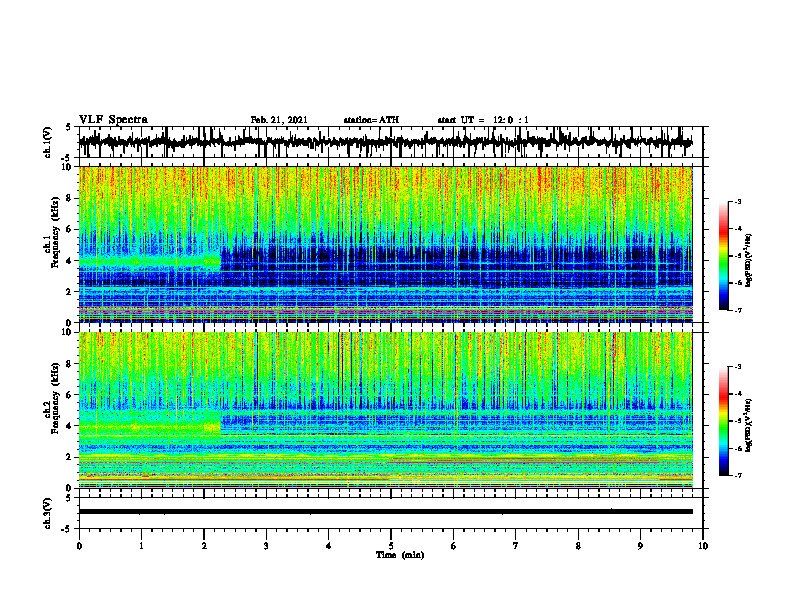Click time axis tick label "5"
792x612 pixels.
point(391,546)
